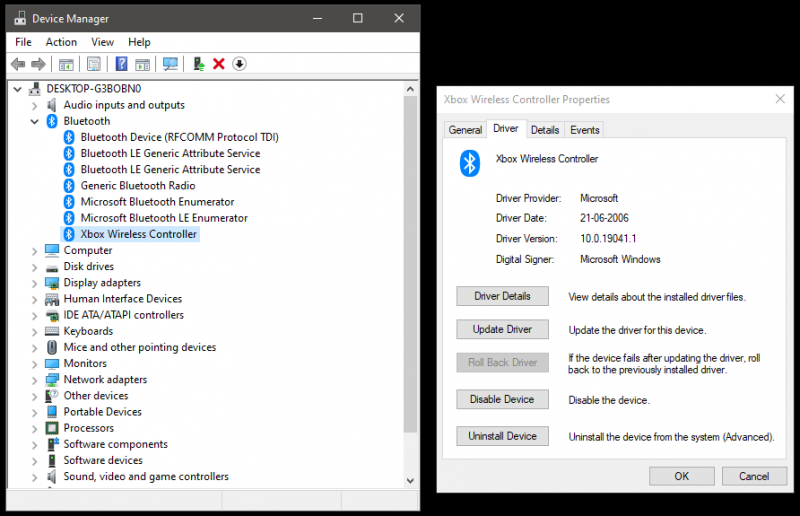Click the scrollbar down arrow in Device Manager

pyautogui.click(x=410, y=480)
